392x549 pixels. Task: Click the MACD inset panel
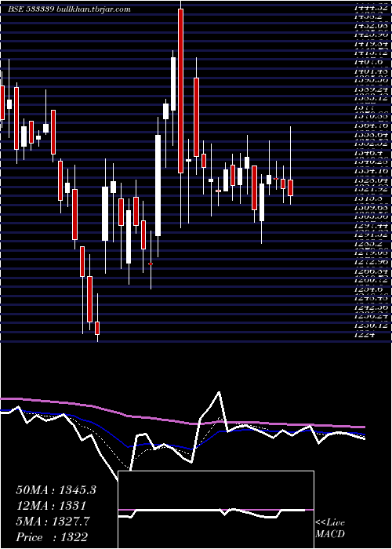(x=216, y=510)
